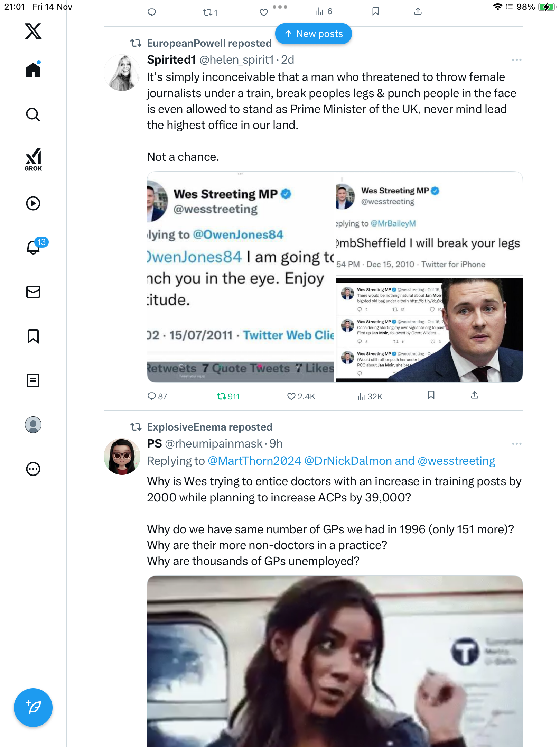Bookmark the Spirited1 post
Viewport: 560px width, 747px height.
coord(431,395)
